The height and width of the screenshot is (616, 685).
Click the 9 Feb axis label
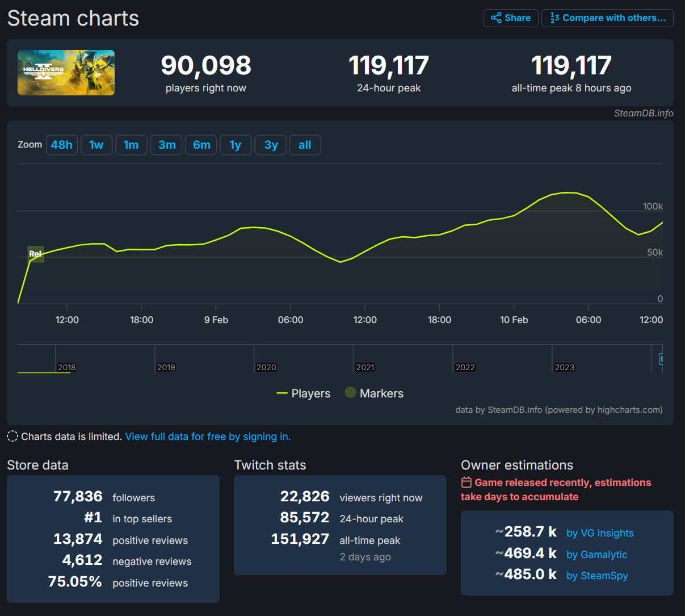coord(216,320)
